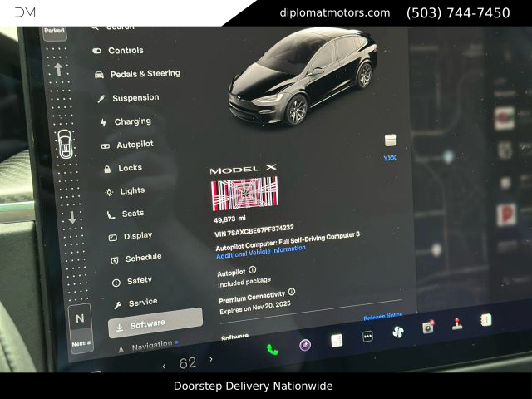Click the 62 temperature value
This screenshot has height=399, width=532.
pyautogui.click(x=187, y=363)
